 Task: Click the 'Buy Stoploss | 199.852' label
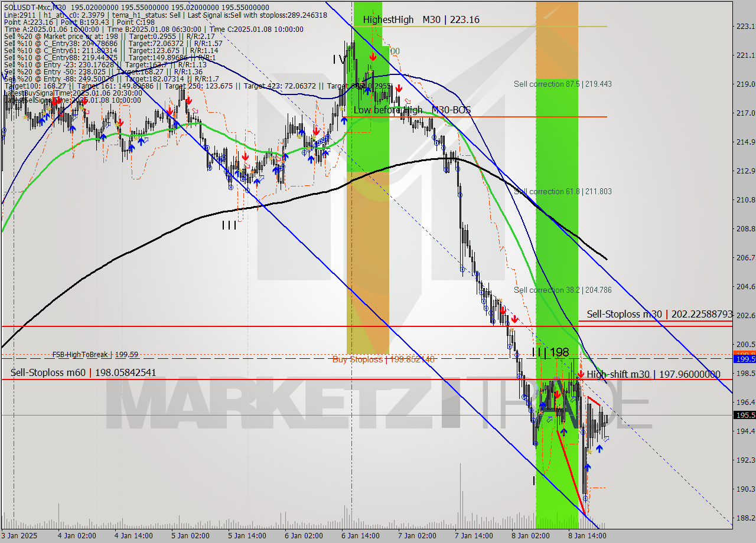[383, 359]
